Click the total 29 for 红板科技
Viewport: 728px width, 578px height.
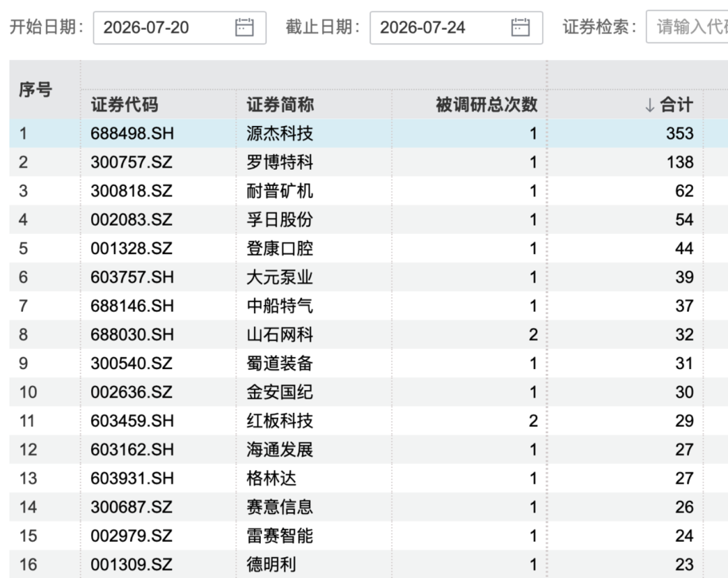click(684, 421)
